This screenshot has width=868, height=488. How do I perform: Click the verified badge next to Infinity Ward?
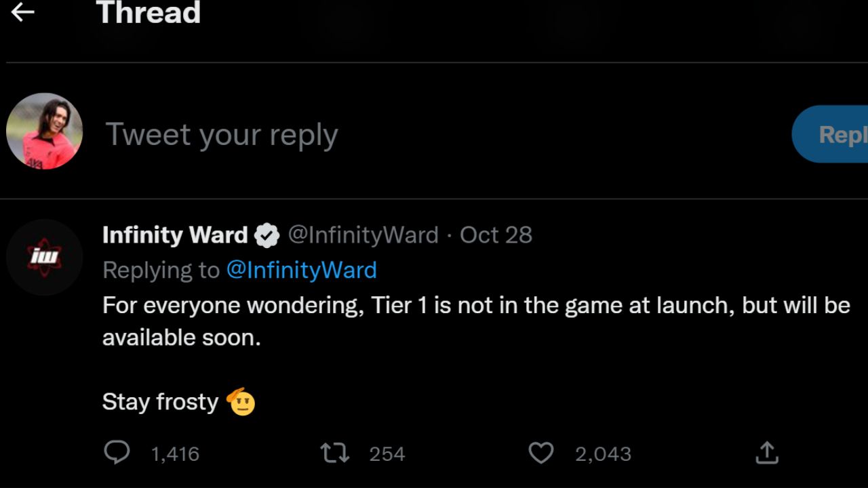[x=267, y=236]
